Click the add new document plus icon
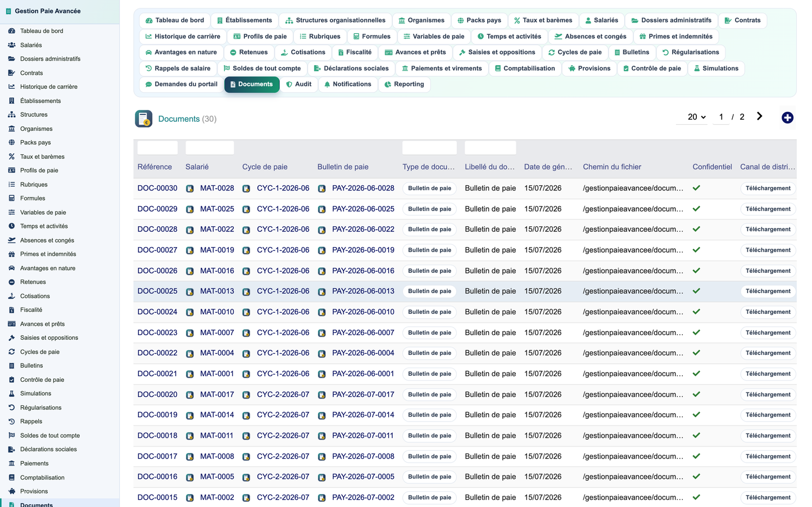This screenshot has height=507, width=812. [787, 117]
